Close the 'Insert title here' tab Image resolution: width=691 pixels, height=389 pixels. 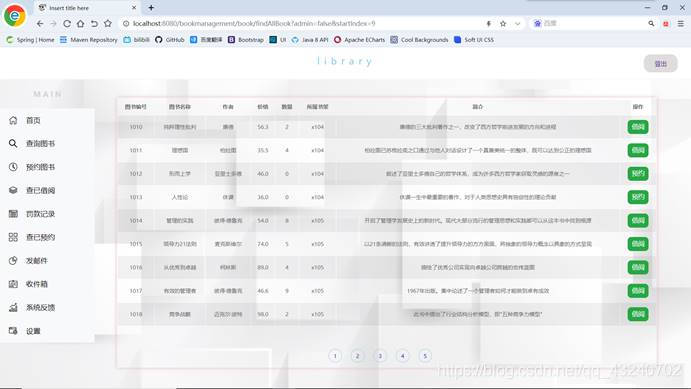point(134,7)
